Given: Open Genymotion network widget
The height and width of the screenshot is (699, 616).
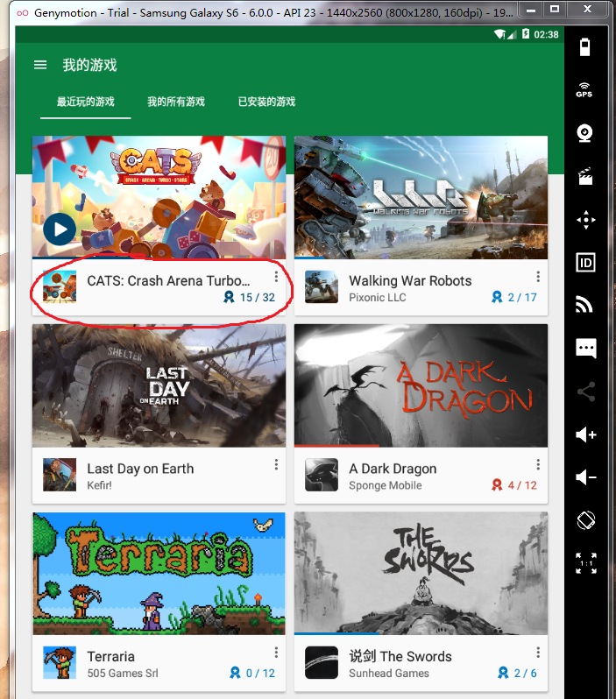Looking at the screenshot, I should point(584,305).
